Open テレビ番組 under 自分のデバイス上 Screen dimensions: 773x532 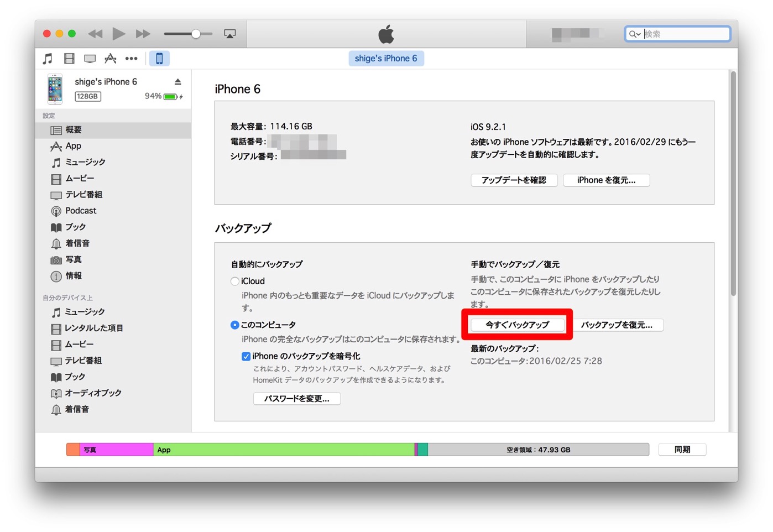113,361
